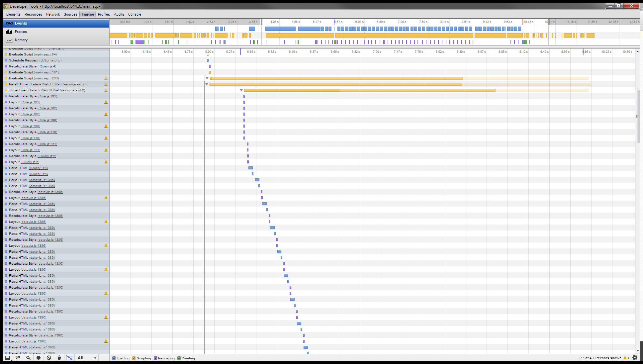Select the Memory view in sidebar
Screen dimensions: 643x364
pos(21,40)
